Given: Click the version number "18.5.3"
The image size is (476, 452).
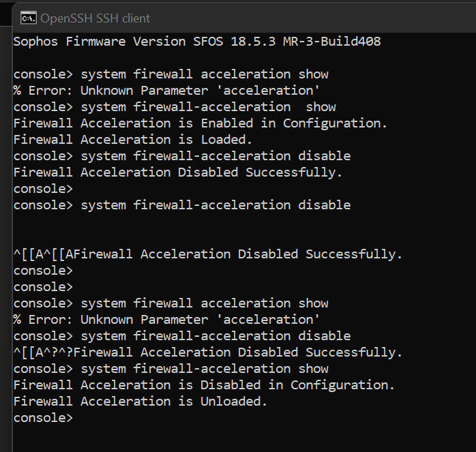Looking at the screenshot, I should pos(246,41).
